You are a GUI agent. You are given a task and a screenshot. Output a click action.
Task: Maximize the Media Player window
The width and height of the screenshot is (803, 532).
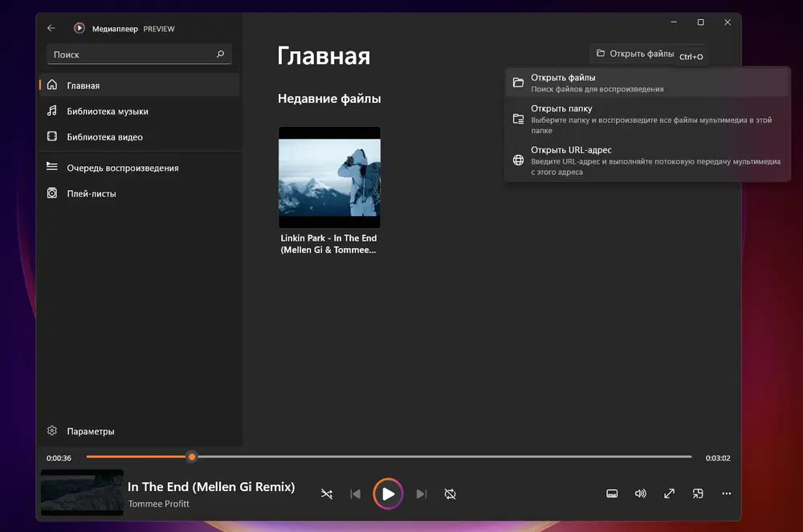tap(700, 22)
